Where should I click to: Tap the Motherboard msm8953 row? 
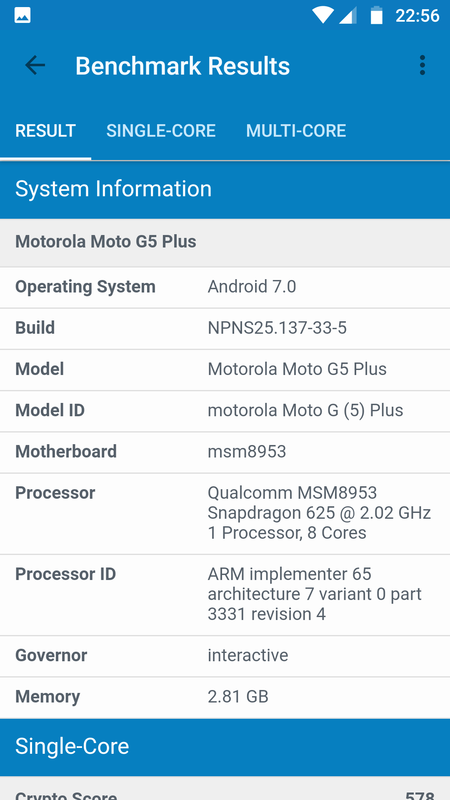pyautogui.click(x=225, y=452)
